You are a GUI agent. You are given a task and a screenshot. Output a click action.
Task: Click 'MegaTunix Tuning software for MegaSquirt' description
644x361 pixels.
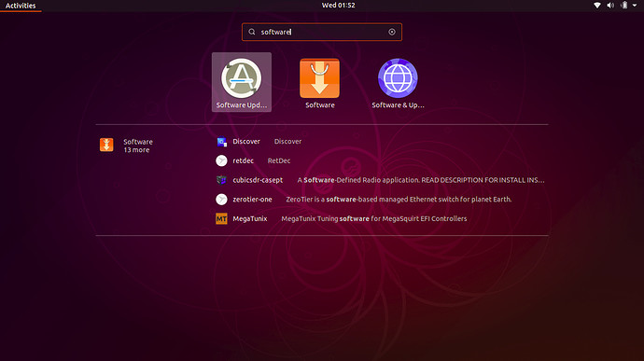click(x=374, y=218)
